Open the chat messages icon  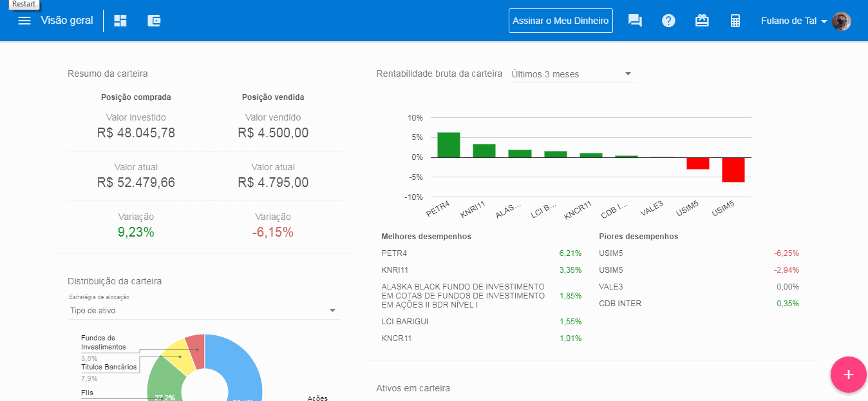pos(635,21)
